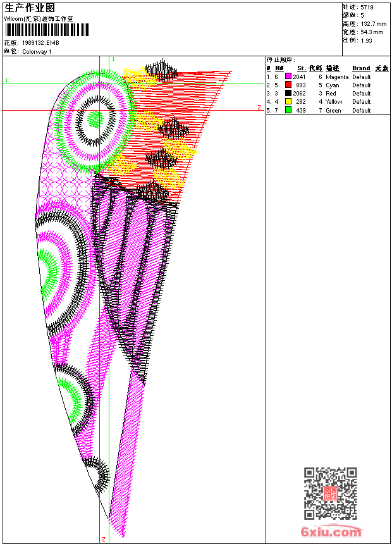392x544 pixels.
Task: Click the black color swatch in row 3
Action: tap(288, 93)
